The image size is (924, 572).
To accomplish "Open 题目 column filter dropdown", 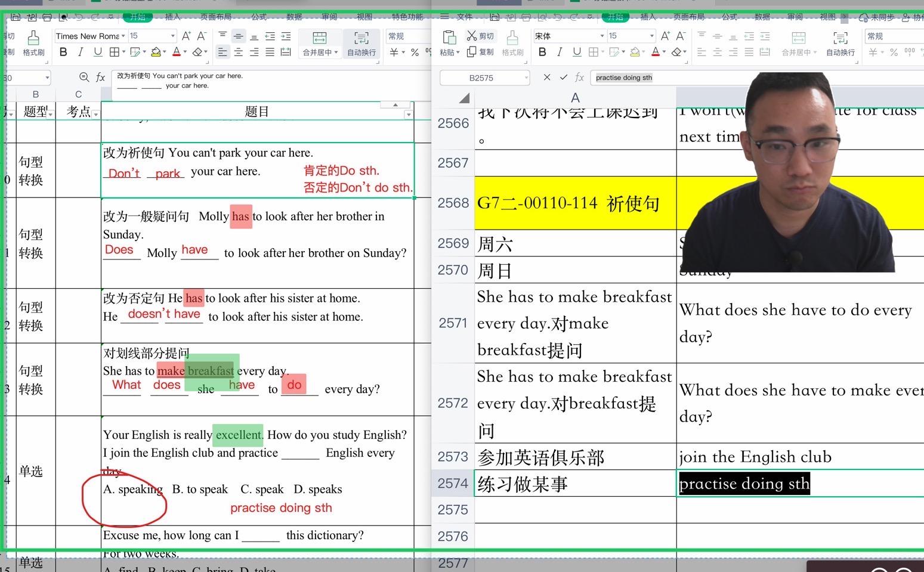I will point(409,115).
